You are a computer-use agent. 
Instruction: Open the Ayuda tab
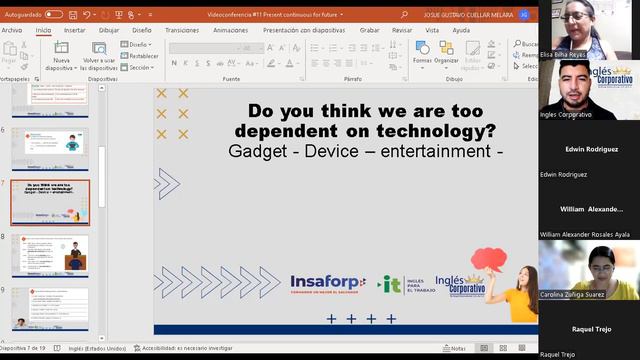coord(461,30)
